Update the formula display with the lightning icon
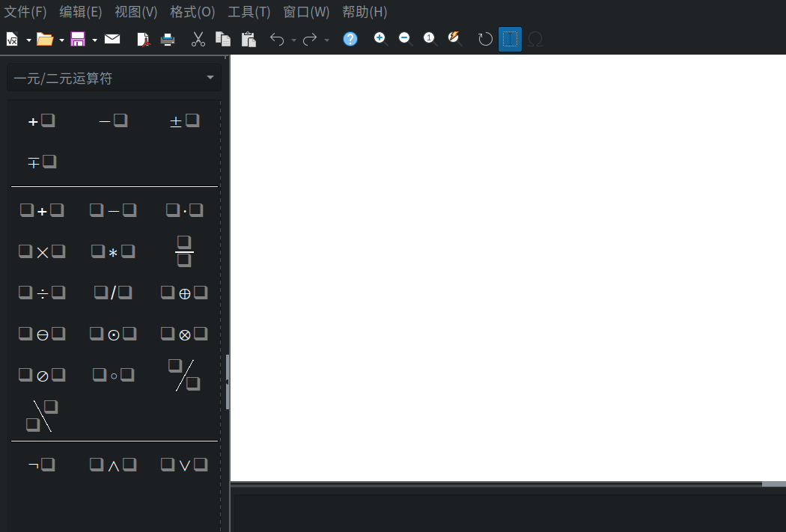Viewport: 786px width, 532px height. [x=454, y=39]
